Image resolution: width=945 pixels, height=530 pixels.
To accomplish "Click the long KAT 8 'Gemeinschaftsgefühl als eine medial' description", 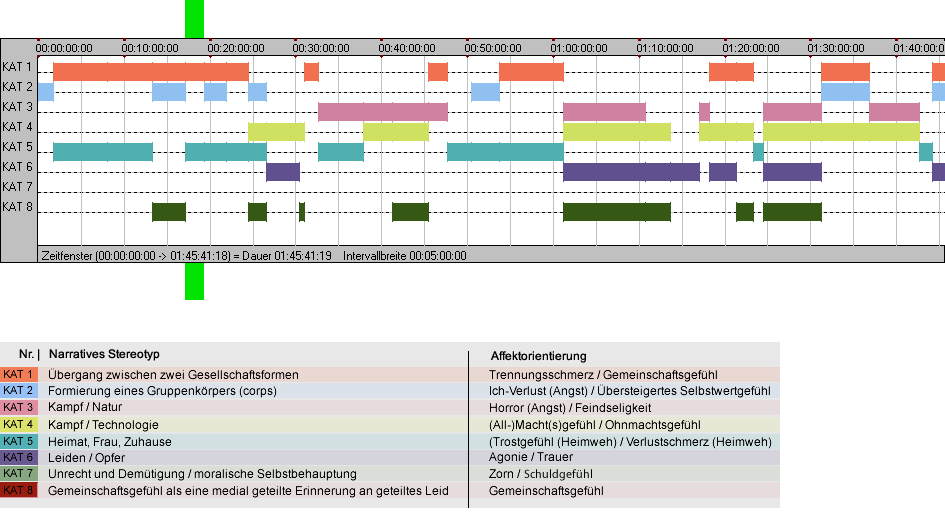I will click(x=248, y=491).
